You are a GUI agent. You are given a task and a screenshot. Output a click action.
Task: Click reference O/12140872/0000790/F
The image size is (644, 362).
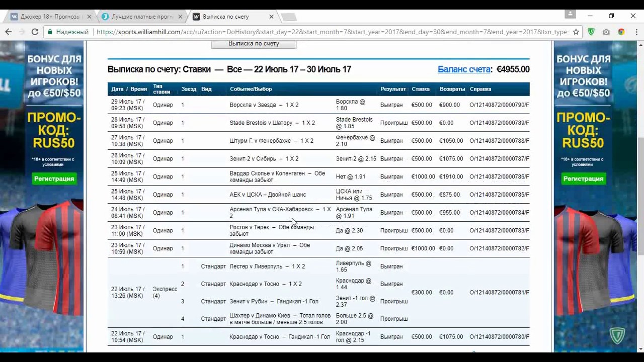coord(499,105)
